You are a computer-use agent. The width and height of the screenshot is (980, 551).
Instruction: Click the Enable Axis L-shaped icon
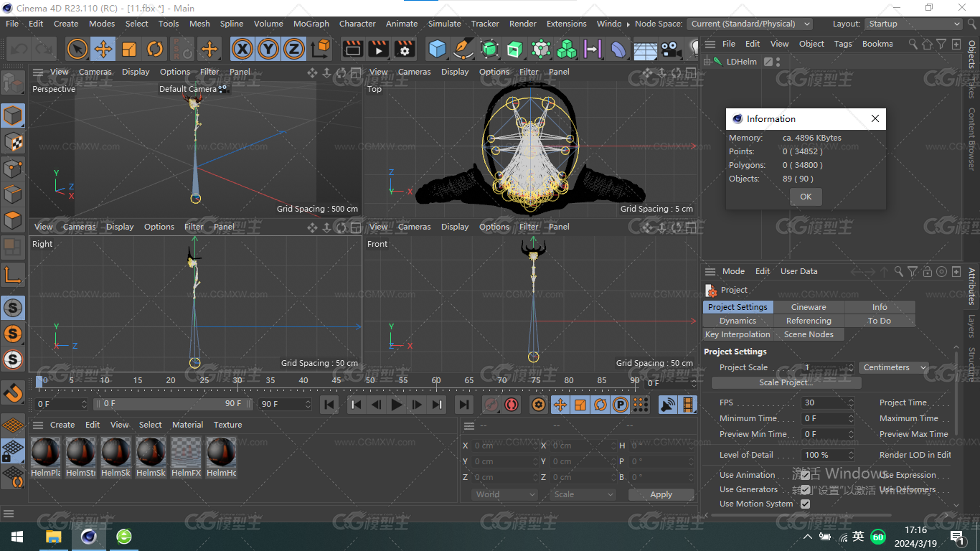point(13,274)
